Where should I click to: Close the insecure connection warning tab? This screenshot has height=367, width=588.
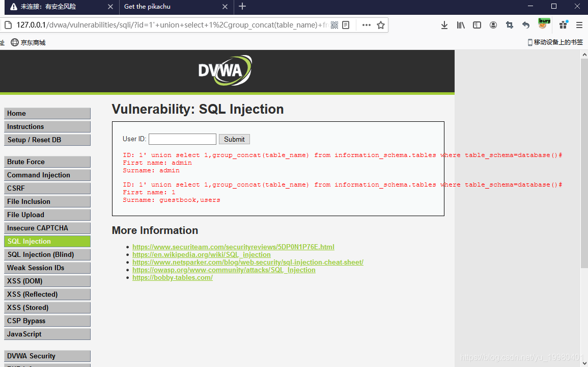110,7
